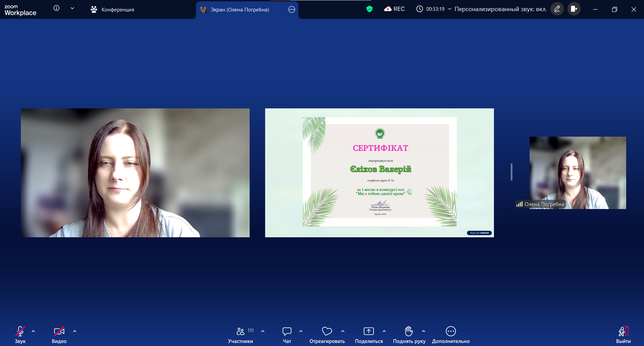The height and width of the screenshot is (346, 644).
Task: Turn on the video camera
Action: point(59,332)
